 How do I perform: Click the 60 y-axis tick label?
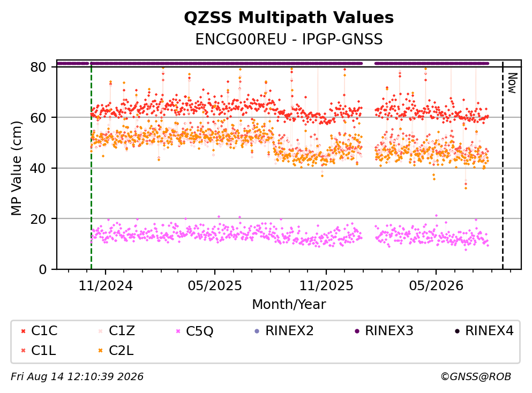(x=38, y=118)
